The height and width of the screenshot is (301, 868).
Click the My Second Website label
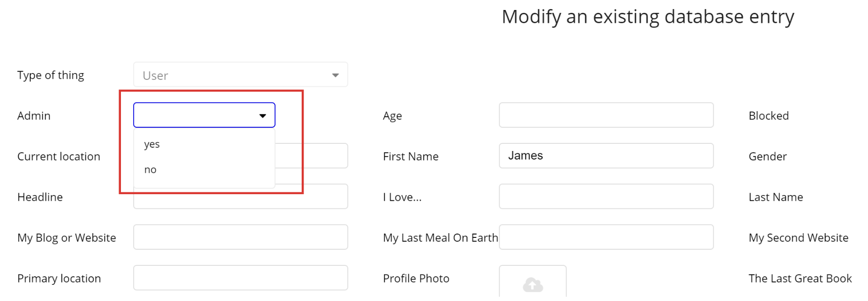pos(798,238)
